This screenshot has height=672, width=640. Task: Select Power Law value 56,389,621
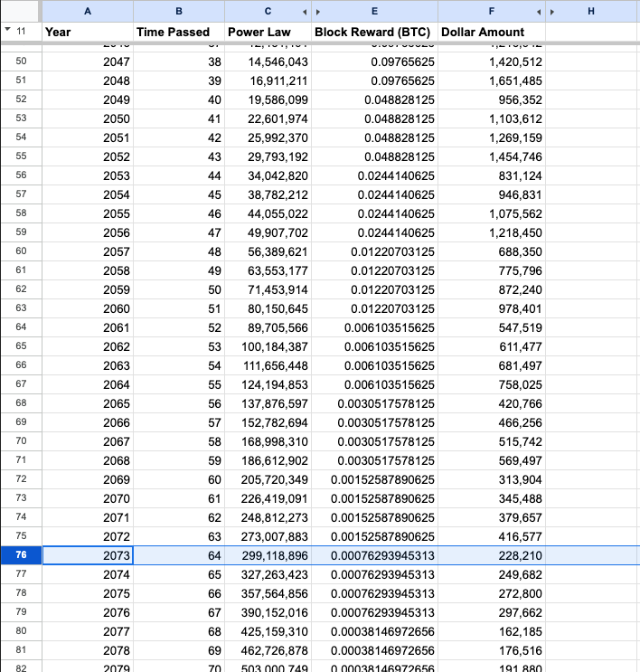click(x=268, y=251)
